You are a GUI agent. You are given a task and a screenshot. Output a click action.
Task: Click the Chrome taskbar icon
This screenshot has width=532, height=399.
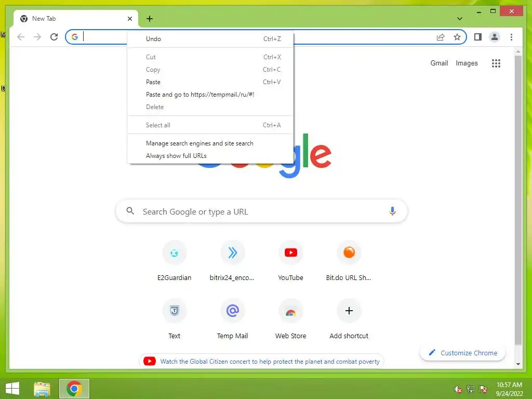[x=74, y=389]
